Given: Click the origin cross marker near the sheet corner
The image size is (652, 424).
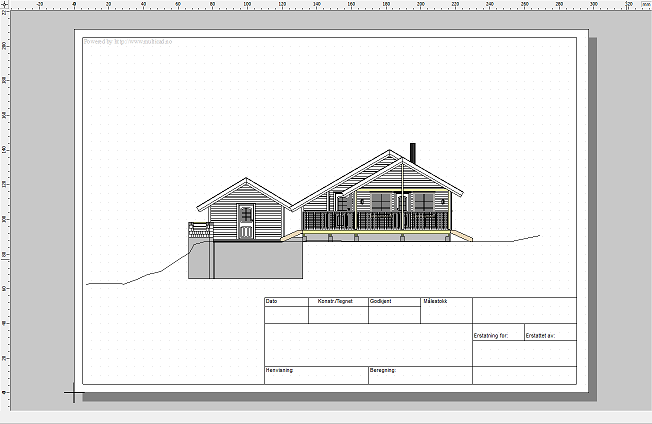Looking at the screenshot, I should pyautogui.click(x=74, y=392).
